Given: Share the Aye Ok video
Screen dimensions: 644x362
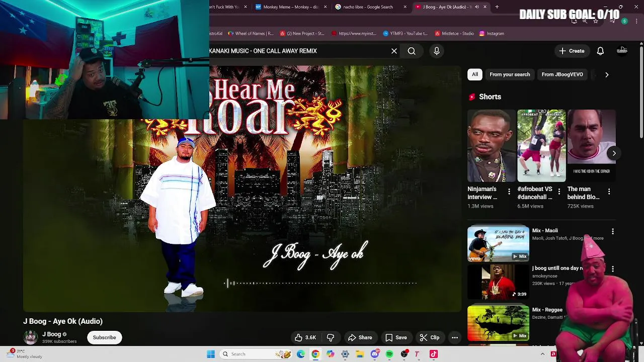Looking at the screenshot, I should (x=360, y=337).
